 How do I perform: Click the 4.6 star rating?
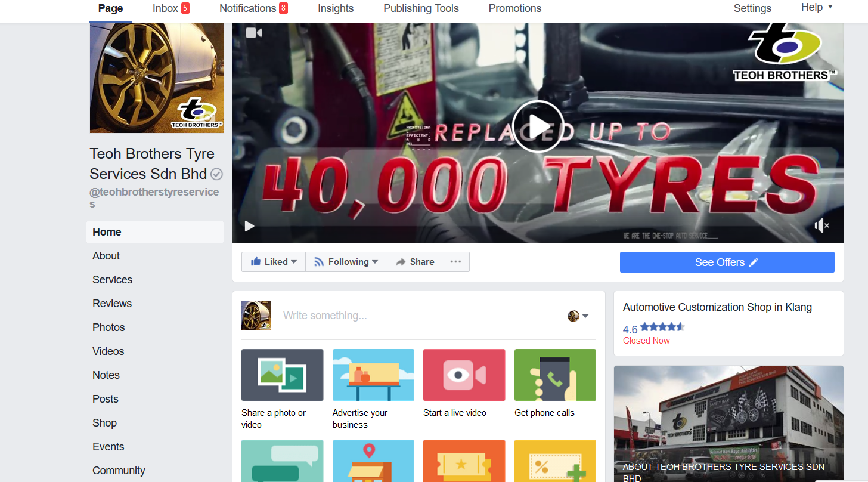(x=654, y=328)
